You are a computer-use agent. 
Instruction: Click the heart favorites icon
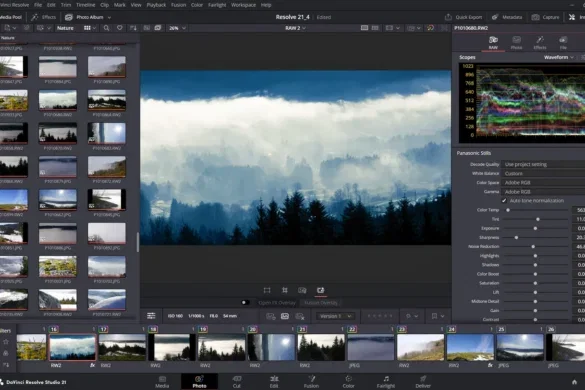click(120, 28)
